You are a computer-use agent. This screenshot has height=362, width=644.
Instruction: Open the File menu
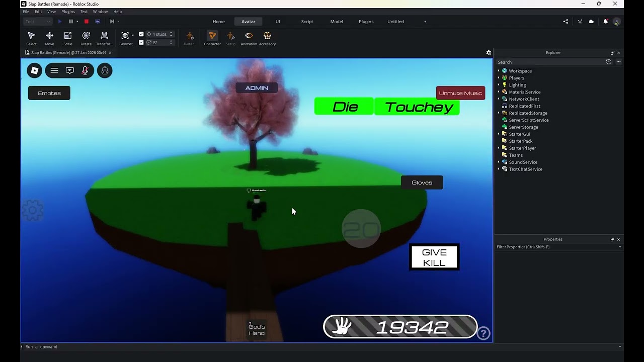26,12
